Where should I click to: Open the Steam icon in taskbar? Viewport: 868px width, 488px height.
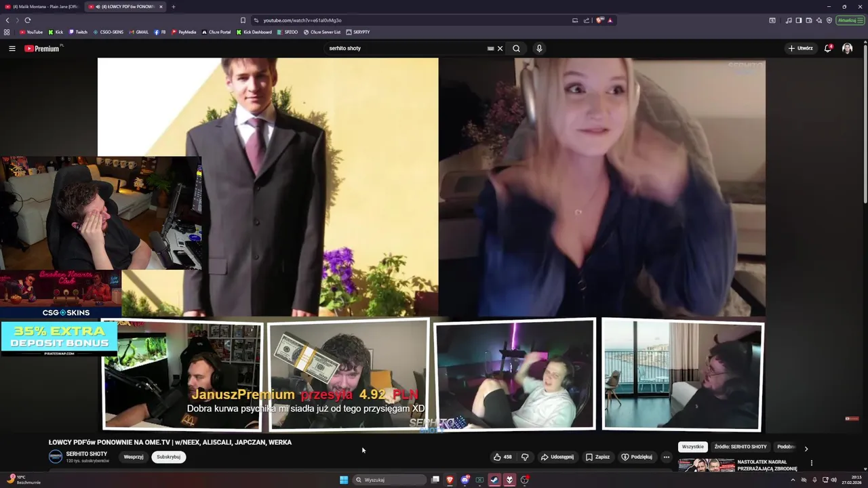pyautogui.click(x=494, y=480)
